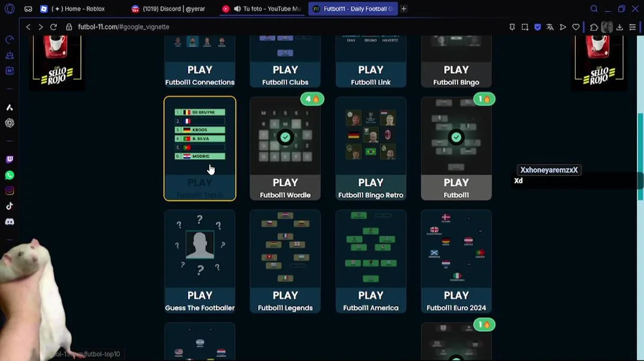
Task: Play Futbol11 Clubs game
Action: coord(285,62)
